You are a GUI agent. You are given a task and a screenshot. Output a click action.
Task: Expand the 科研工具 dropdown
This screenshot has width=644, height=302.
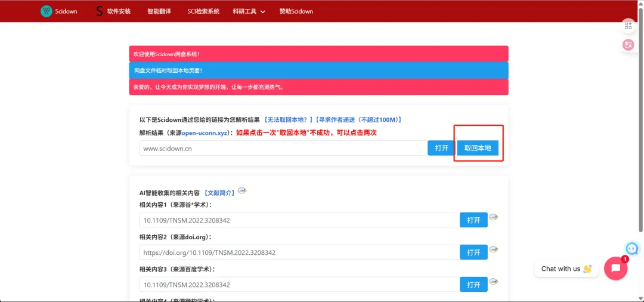(249, 11)
